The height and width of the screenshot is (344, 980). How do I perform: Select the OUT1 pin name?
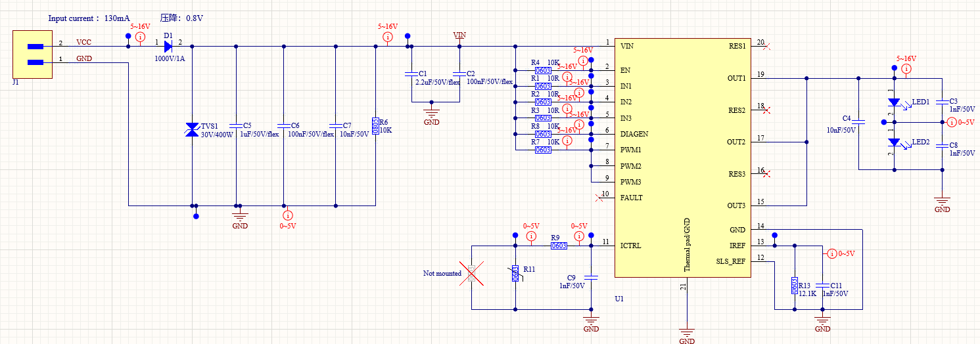(x=736, y=78)
